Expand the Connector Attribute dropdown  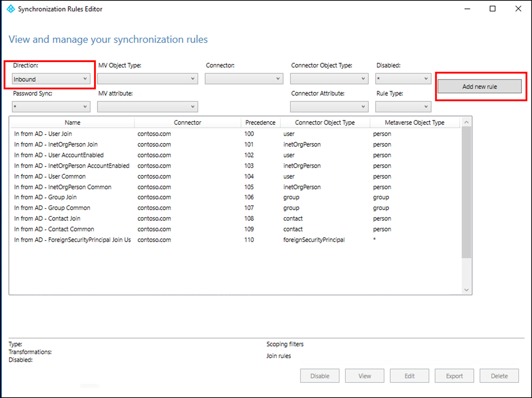329,107
